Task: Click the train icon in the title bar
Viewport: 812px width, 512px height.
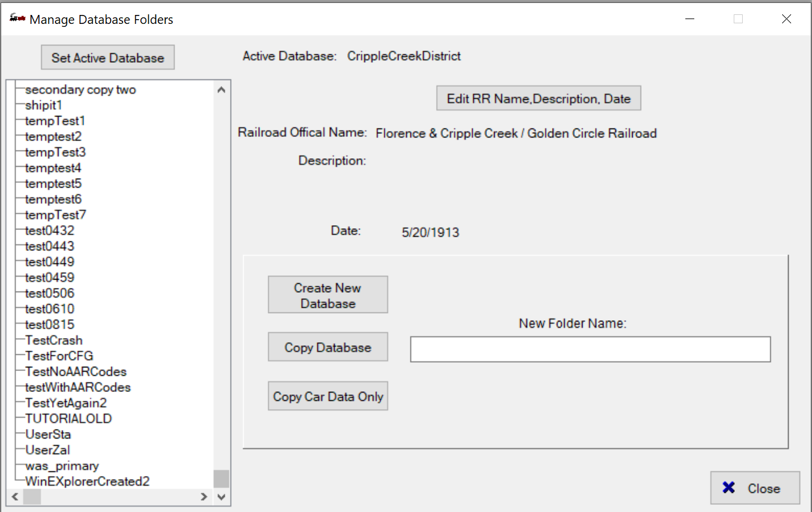Action: point(17,19)
